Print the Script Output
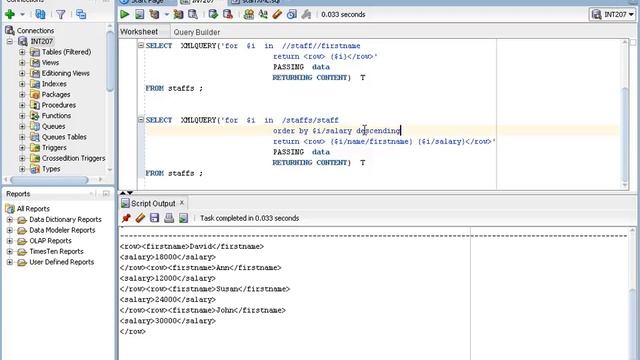640x360 pixels. click(x=169, y=218)
